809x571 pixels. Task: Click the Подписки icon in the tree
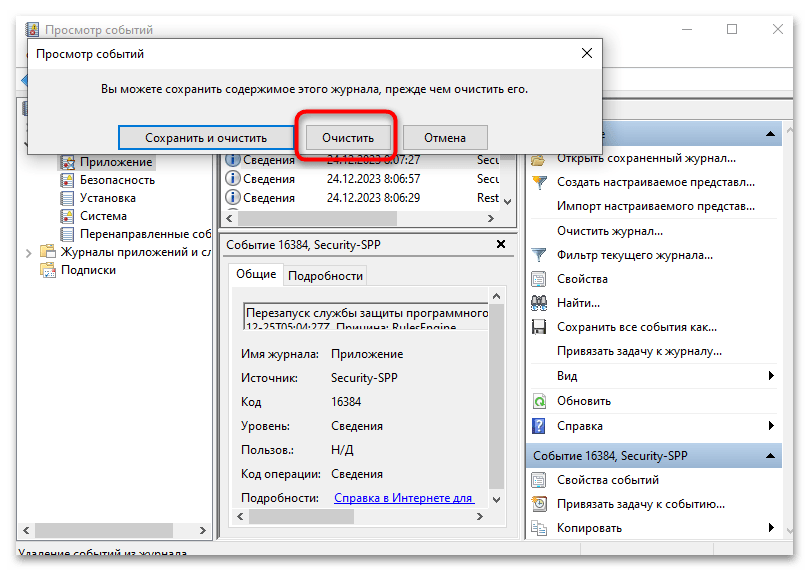[x=48, y=270]
